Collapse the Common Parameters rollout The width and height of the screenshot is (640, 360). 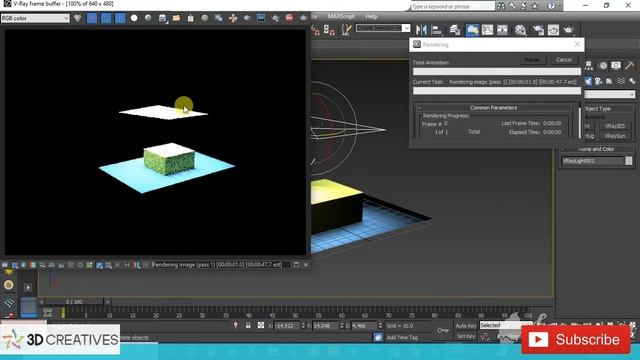click(493, 108)
